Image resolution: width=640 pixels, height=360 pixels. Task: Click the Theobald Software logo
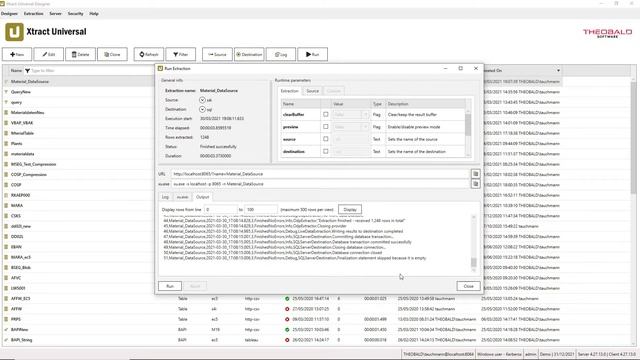[607, 33]
